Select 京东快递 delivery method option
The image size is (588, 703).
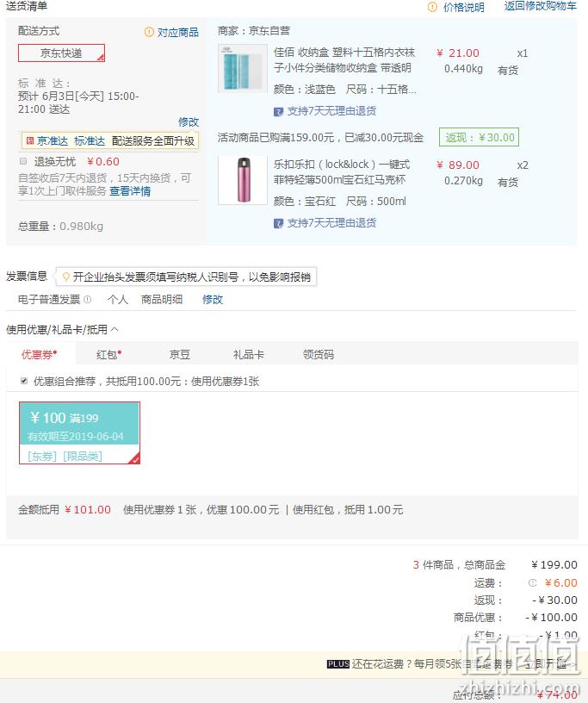[61, 53]
